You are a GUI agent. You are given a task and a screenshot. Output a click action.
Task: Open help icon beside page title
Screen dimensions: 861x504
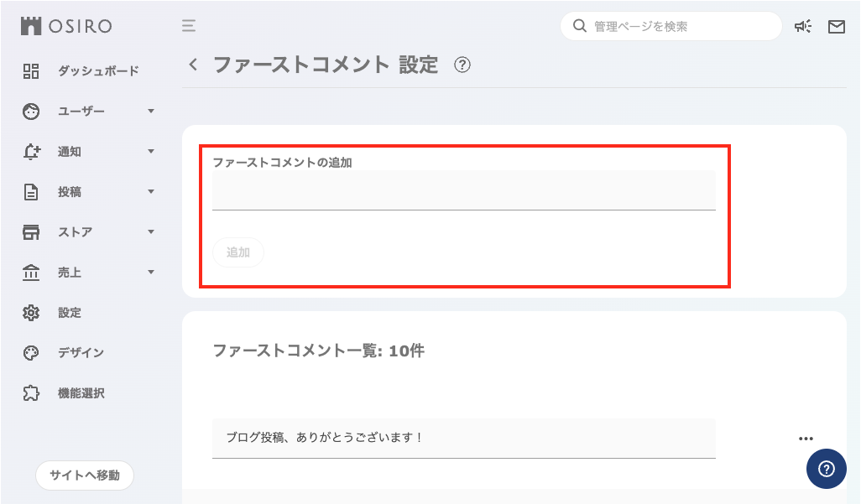coord(462,65)
